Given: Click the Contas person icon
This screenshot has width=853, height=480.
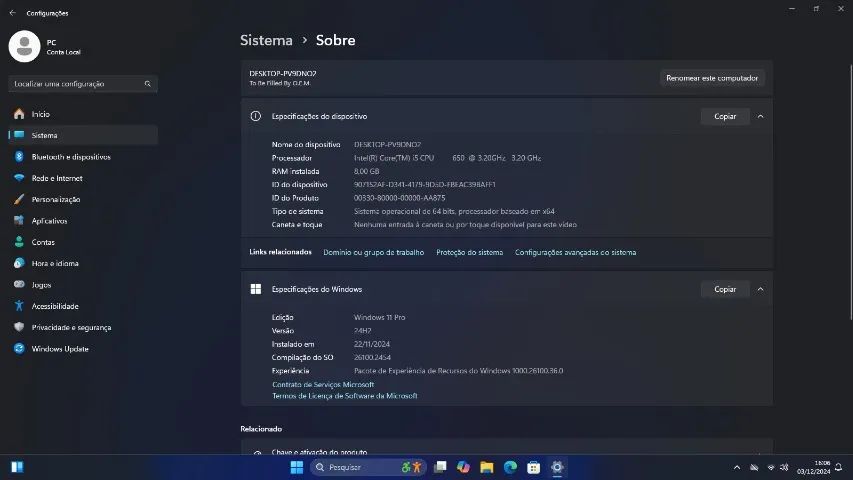Looking at the screenshot, I should tap(19, 242).
